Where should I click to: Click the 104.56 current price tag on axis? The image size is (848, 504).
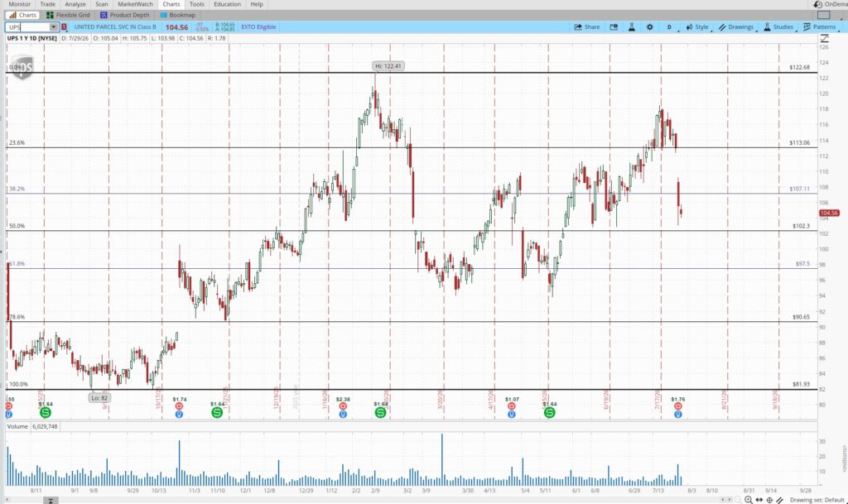tap(829, 213)
